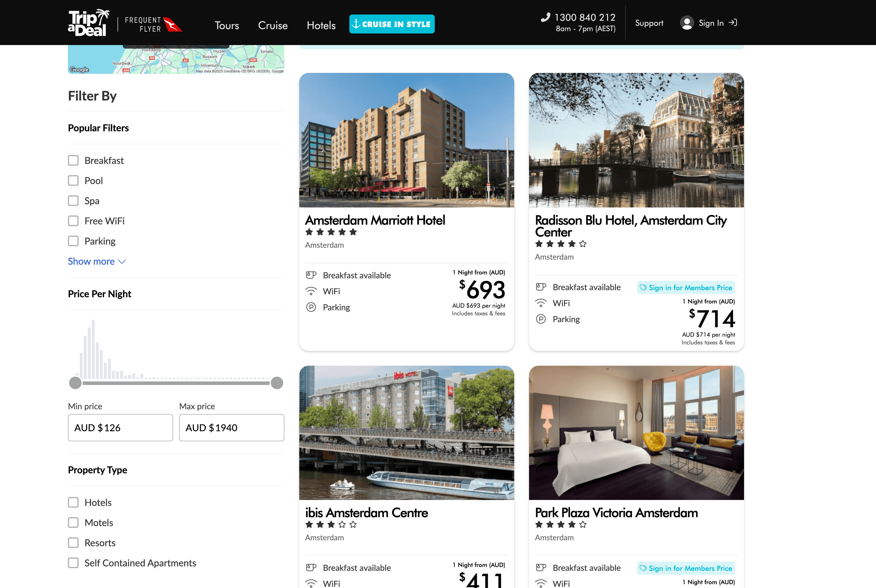Check the Self Contained Apartments option
Screen dimensions: 876x588
coord(73,563)
